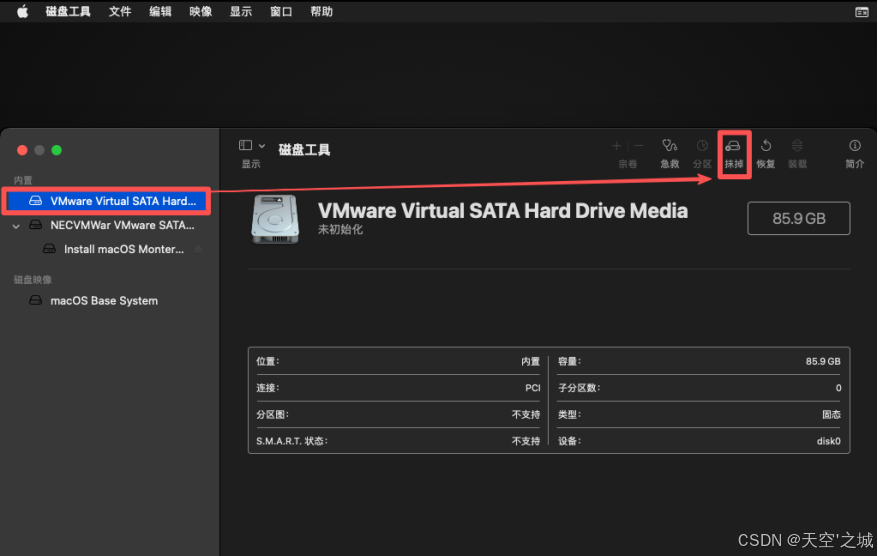Click the hard drive icon next to disk title
The width and height of the screenshot is (878, 556).
(x=274, y=219)
